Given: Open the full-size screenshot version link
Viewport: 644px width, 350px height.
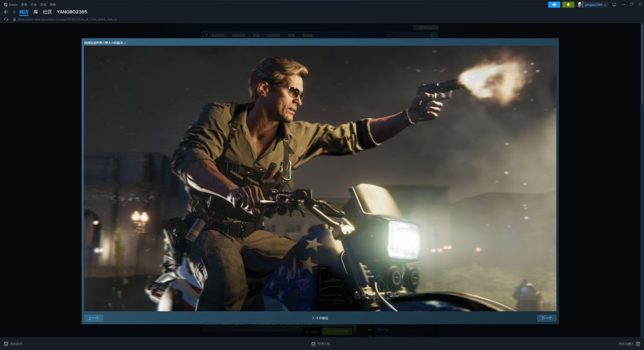Looking at the screenshot, I should [105, 43].
